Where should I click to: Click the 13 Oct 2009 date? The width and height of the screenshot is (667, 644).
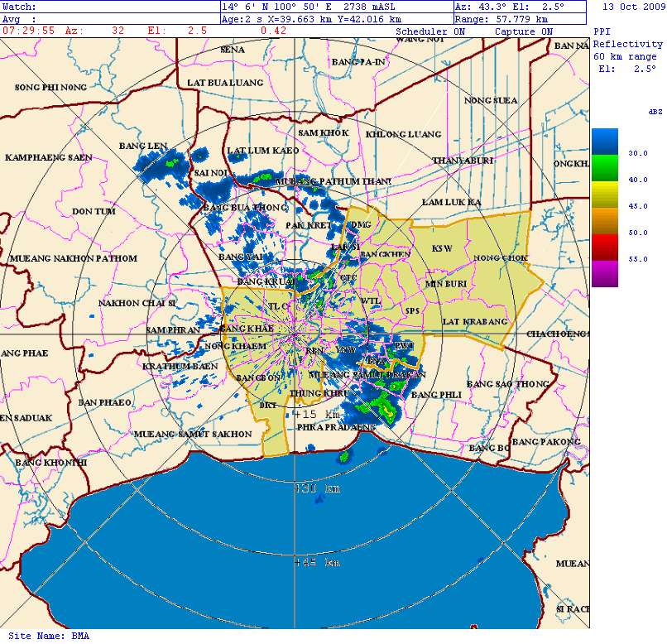click(633, 7)
